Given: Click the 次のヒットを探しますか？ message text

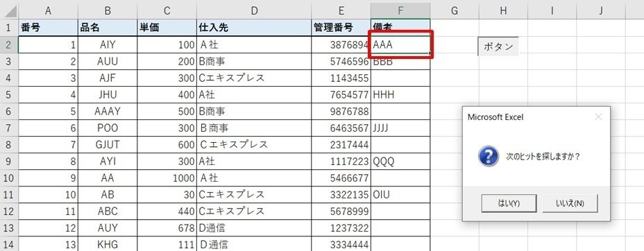Looking at the screenshot, I should 543,157.
